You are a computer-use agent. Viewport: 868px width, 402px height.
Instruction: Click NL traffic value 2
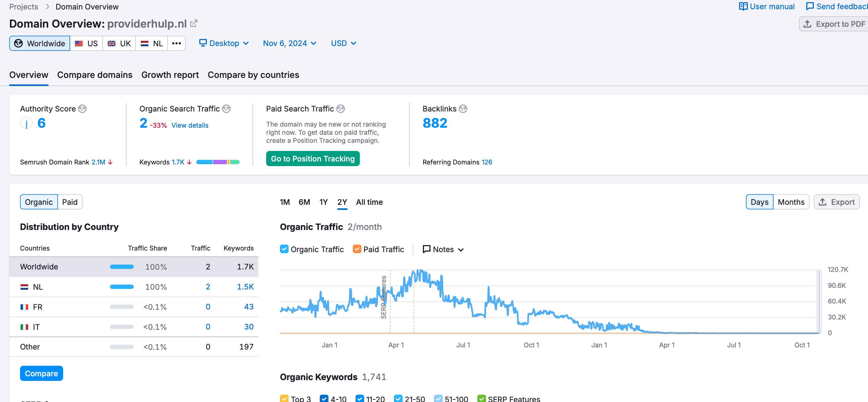208,287
